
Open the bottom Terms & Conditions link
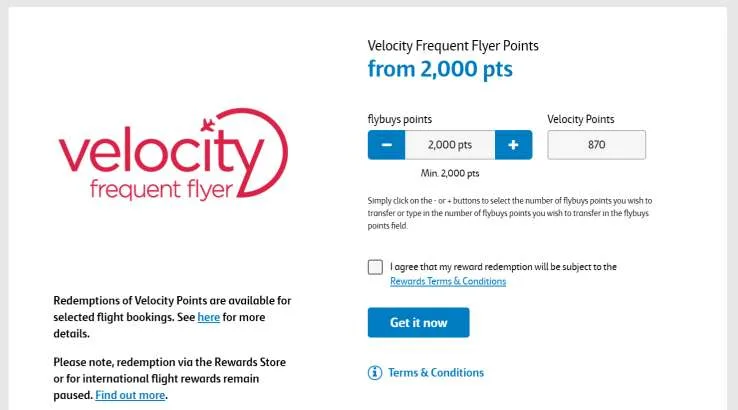click(435, 373)
